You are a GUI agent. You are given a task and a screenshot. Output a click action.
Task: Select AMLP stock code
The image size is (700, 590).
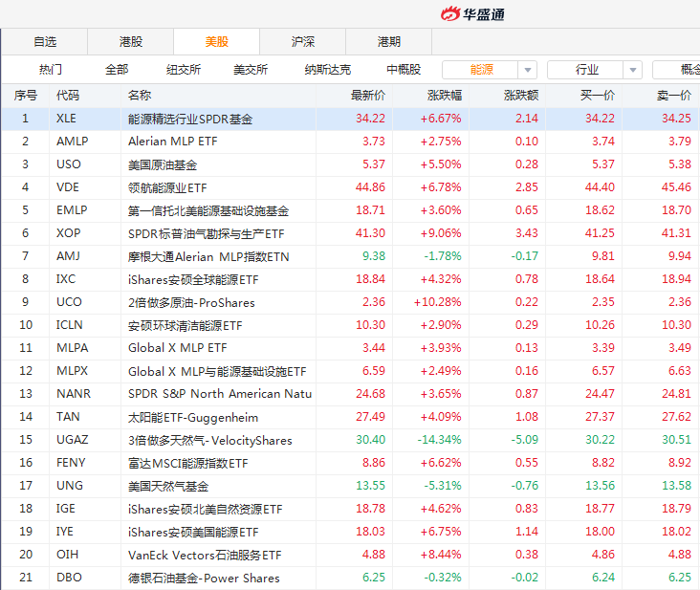(x=73, y=142)
